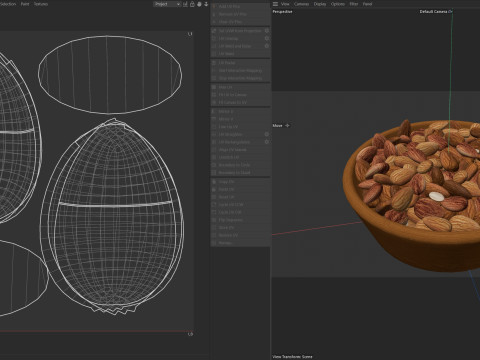The image size is (480, 360).
Task: Open Set UVW from Projection options gear
Action: pyautogui.click(x=267, y=30)
